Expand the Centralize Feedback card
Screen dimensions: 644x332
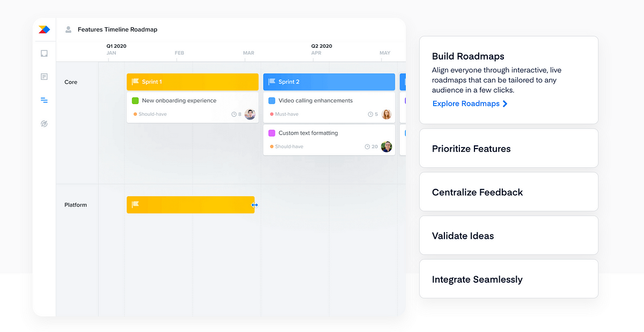coord(508,192)
